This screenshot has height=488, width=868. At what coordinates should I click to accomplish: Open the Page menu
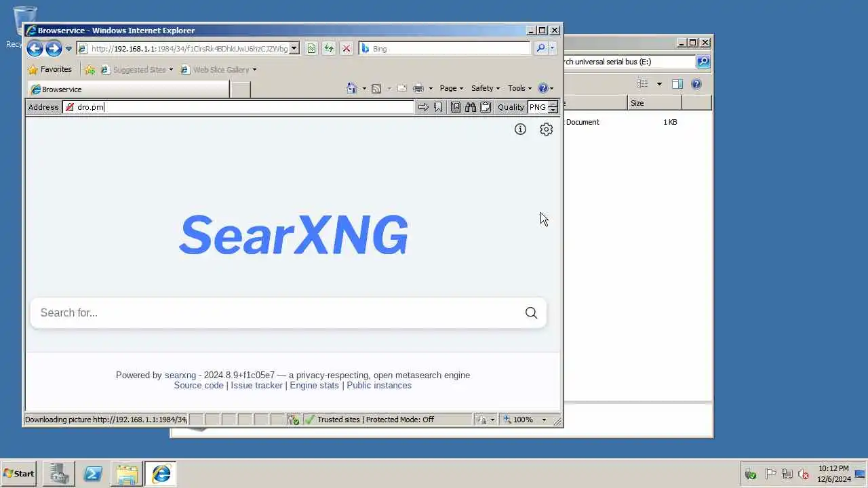451,88
